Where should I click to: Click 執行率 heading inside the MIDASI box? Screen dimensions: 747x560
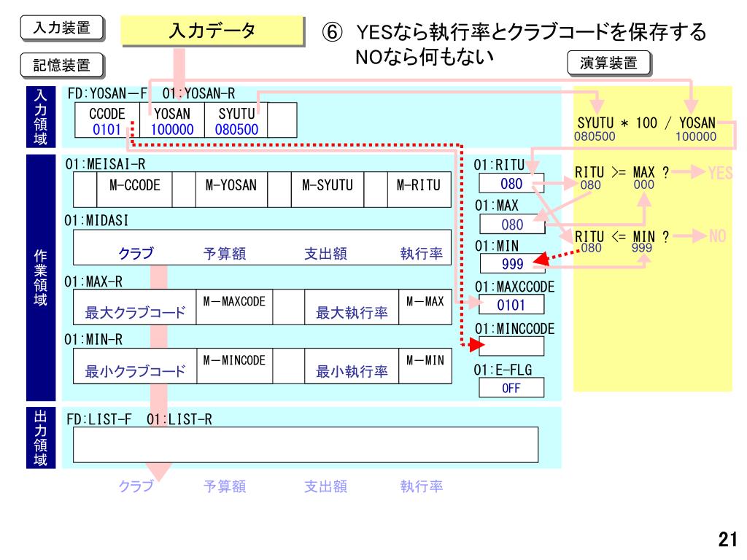click(422, 253)
